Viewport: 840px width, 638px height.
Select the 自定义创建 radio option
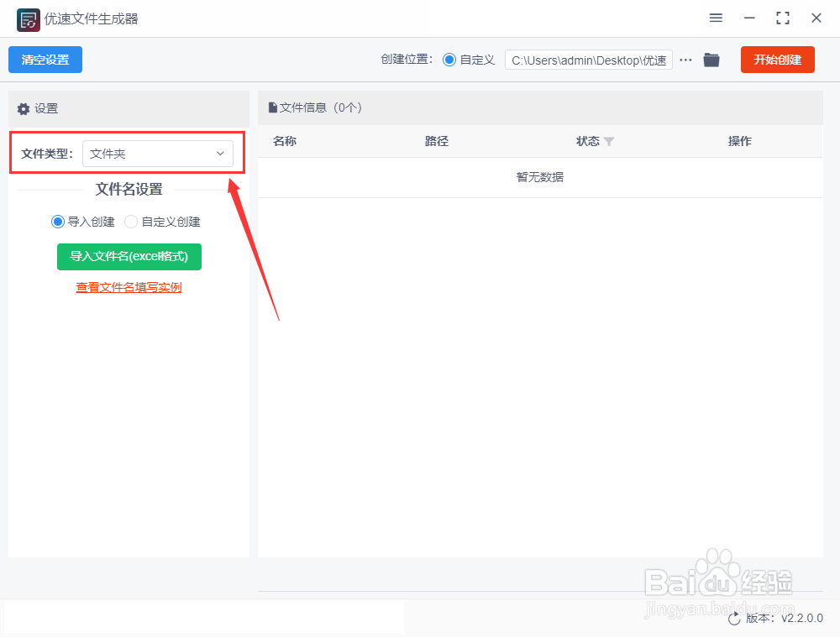pos(131,222)
